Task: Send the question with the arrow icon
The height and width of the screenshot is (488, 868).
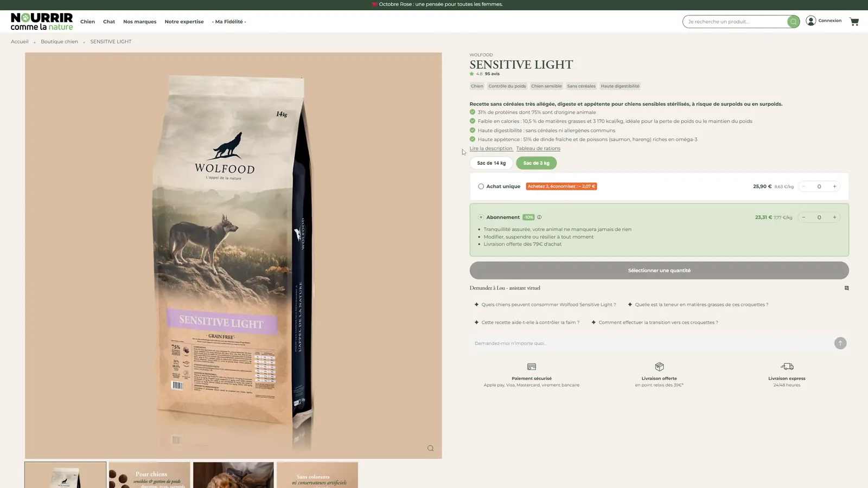Action: pyautogui.click(x=840, y=343)
